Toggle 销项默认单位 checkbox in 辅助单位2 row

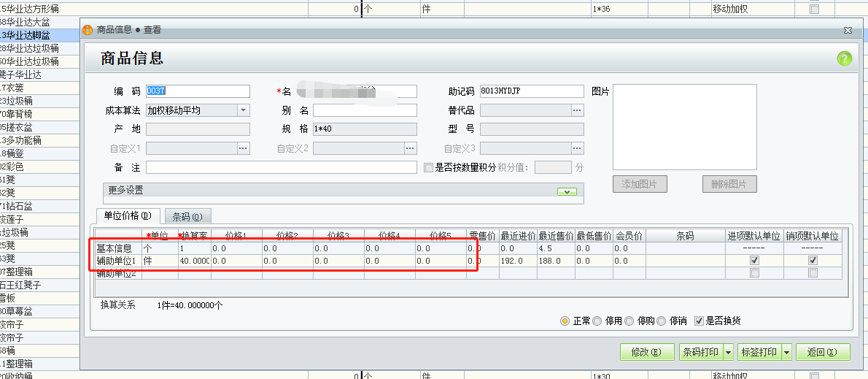813,272
